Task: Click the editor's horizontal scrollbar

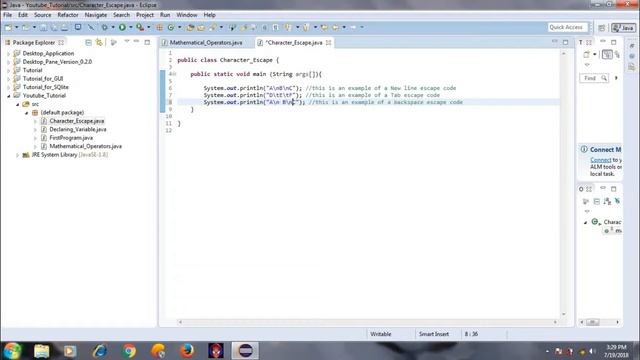Action: click(x=367, y=322)
